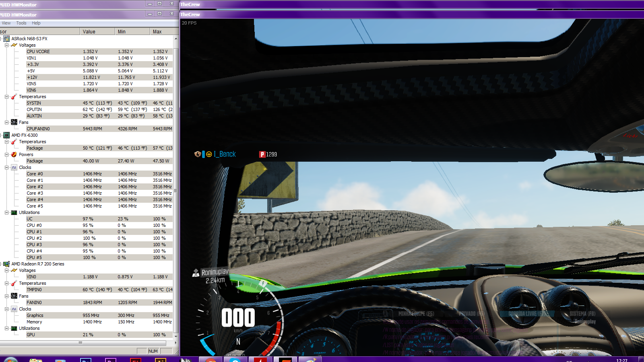Click the Clocks waveform icon under AMD FX-6300
644x362 pixels.
14,167
